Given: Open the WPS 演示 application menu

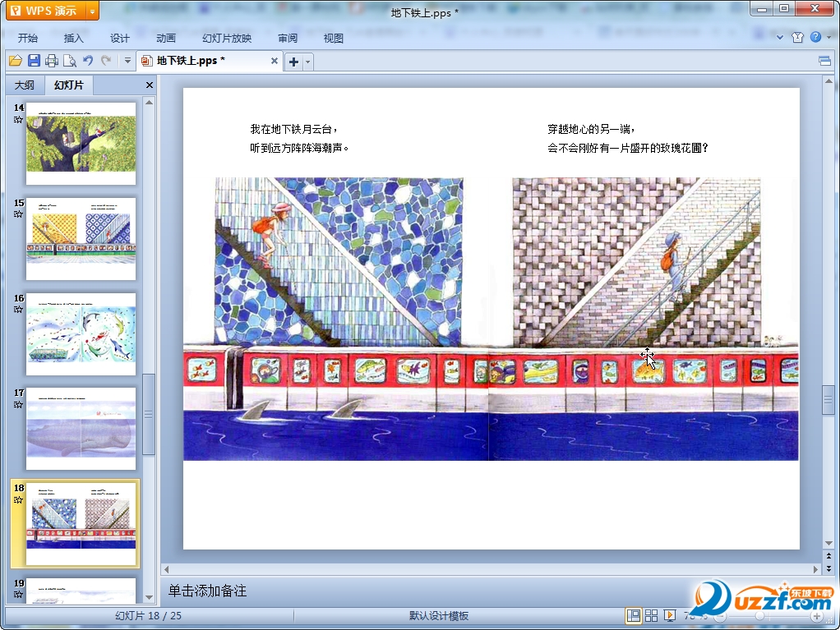Looking at the screenshot, I should click(46, 11).
